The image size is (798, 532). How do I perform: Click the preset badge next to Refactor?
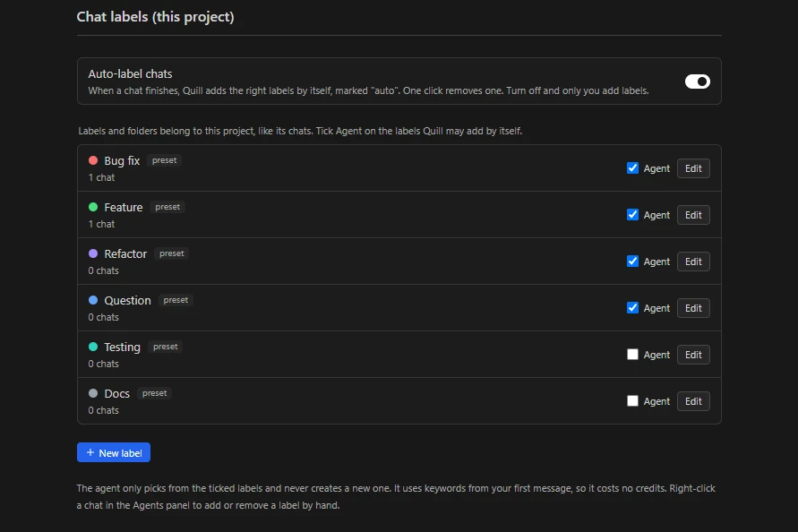171,253
